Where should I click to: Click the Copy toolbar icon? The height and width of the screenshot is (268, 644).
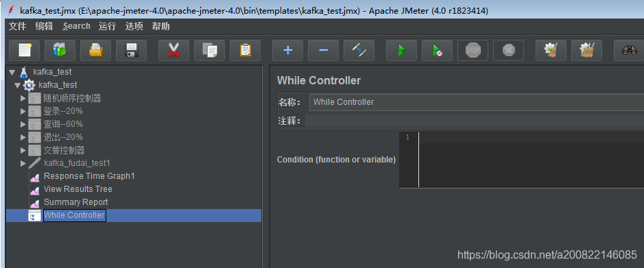tap(209, 51)
